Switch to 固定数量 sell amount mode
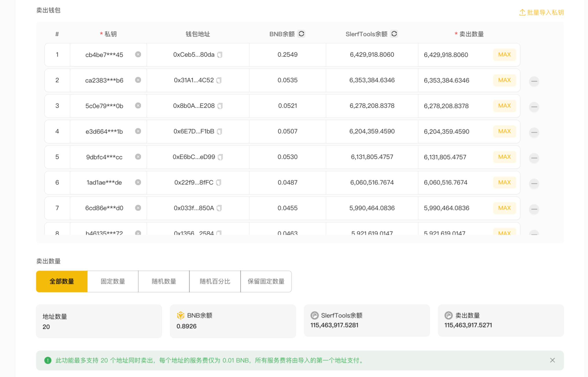Screen dimensions: 588x377 tap(113, 281)
